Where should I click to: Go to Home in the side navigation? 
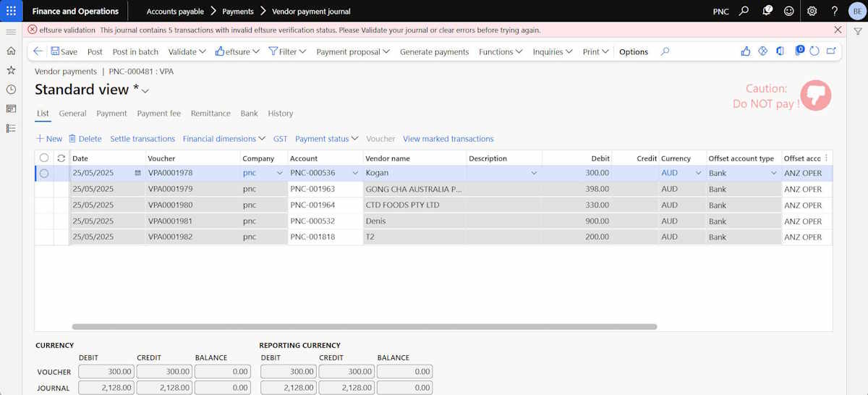click(11, 51)
